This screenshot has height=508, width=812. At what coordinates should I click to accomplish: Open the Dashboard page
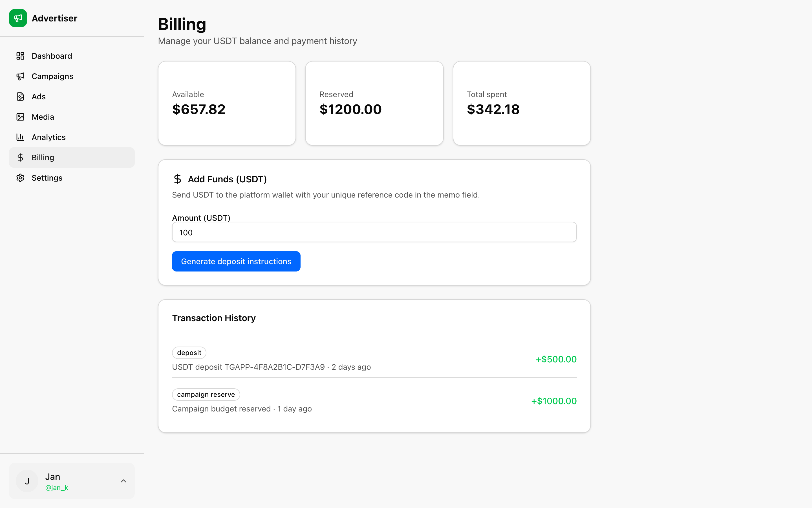(72, 56)
